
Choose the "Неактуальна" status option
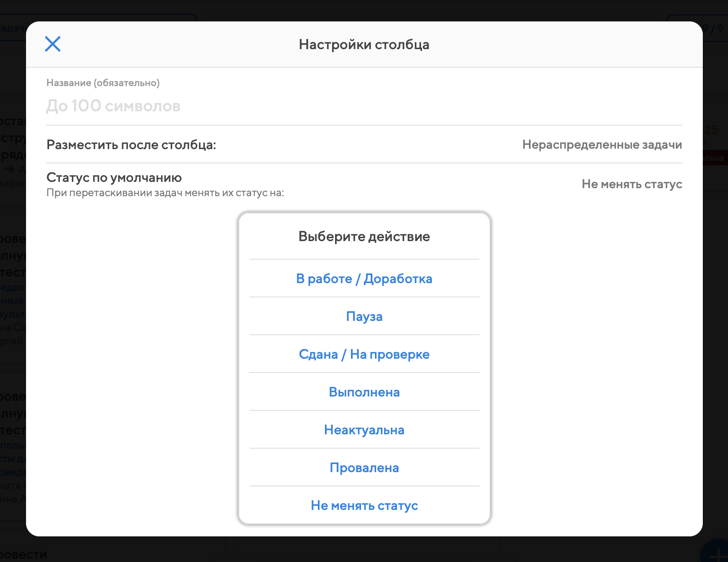tap(364, 430)
